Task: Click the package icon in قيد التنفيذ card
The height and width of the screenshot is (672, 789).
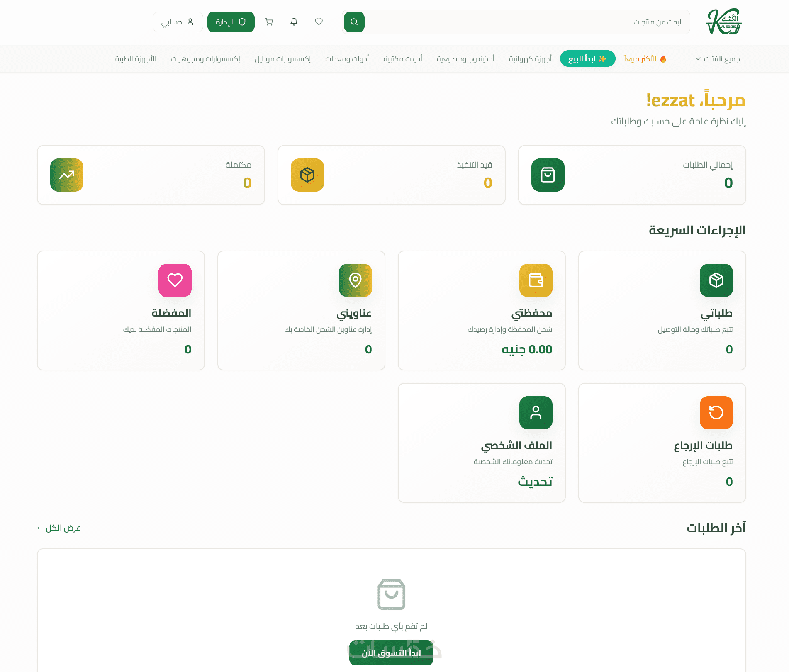Action: click(307, 175)
